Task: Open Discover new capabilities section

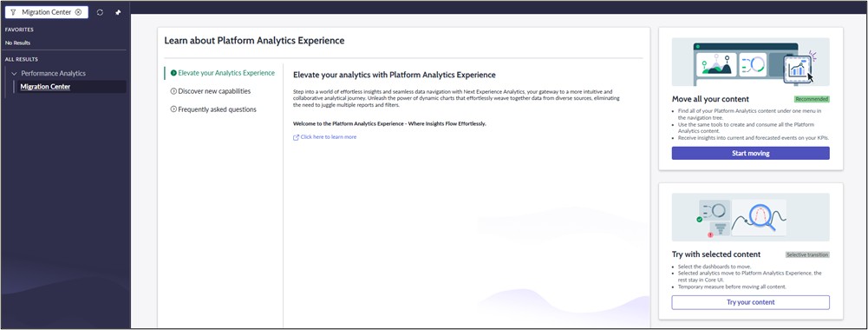Action: coord(211,91)
